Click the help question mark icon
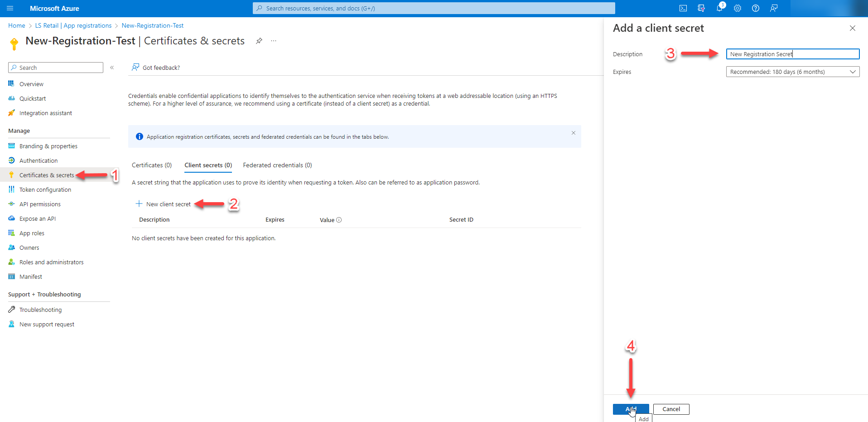868x422 pixels. [756, 8]
